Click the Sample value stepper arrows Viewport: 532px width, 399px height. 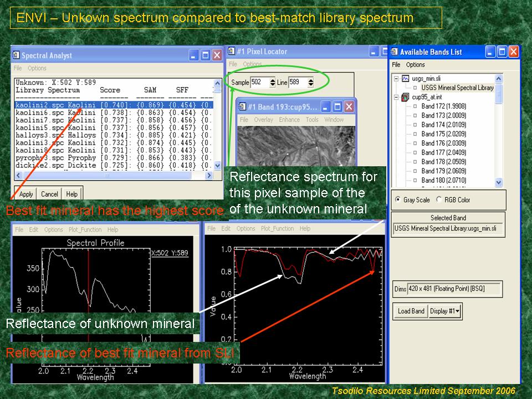click(x=272, y=82)
